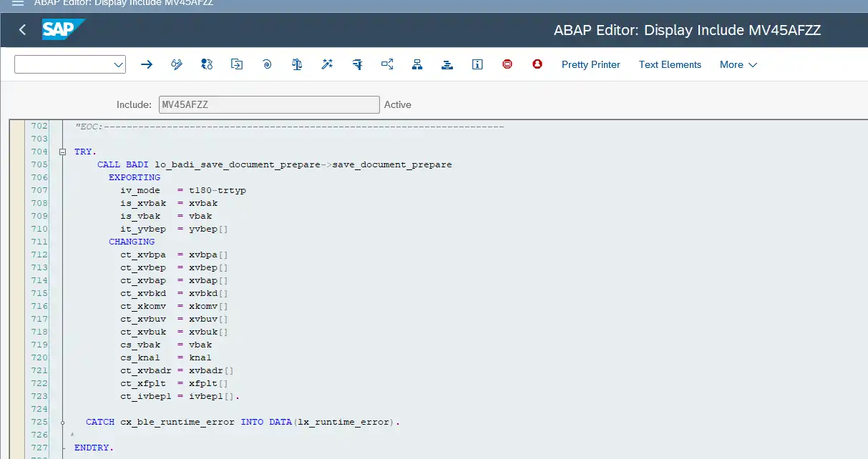
Task: Expand the More menu
Action: 738,64
